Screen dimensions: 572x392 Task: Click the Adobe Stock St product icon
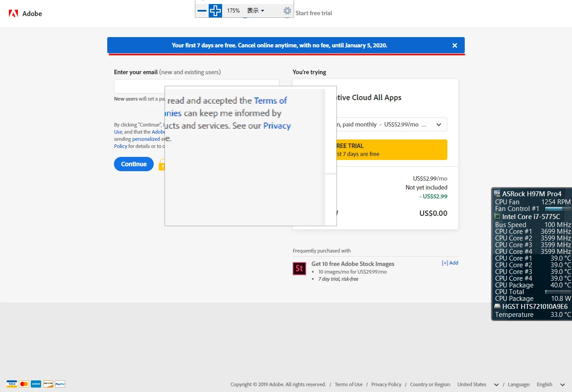pos(299,269)
